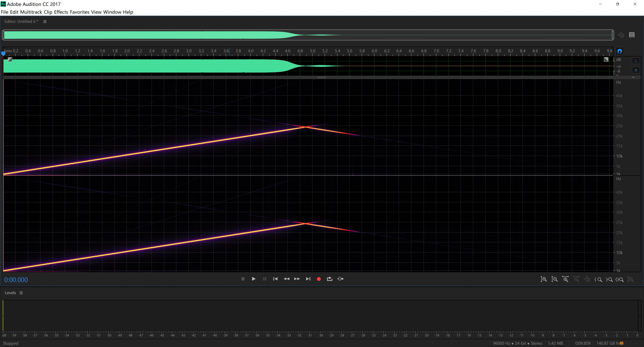This screenshot has width=644, height=347.
Task: Click Zoom Out Full icon beside navigator
Action: click(x=621, y=35)
